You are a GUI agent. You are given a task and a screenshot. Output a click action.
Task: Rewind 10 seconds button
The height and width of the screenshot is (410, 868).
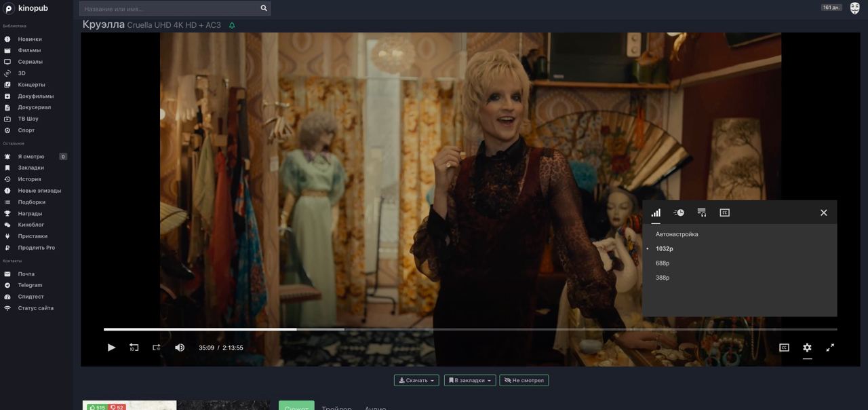point(134,348)
